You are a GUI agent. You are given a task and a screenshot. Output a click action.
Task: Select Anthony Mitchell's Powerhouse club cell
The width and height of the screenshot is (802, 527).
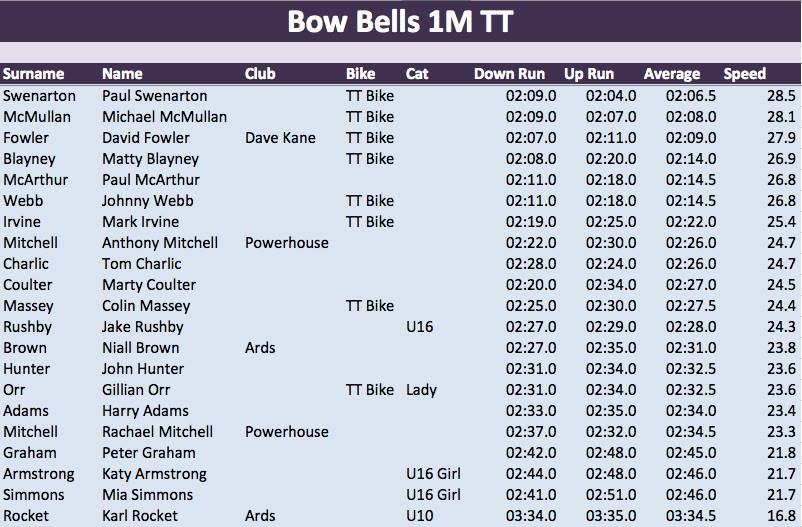pos(286,243)
